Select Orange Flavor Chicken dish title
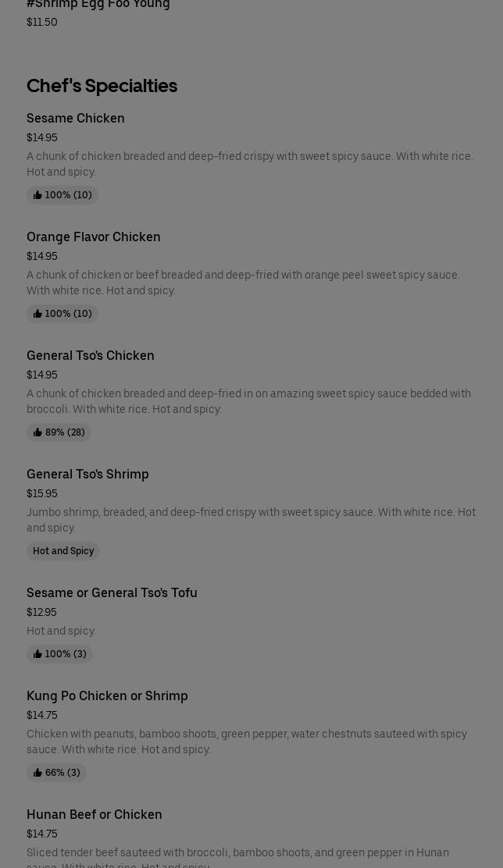This screenshot has height=868, width=503. pyautogui.click(x=94, y=237)
